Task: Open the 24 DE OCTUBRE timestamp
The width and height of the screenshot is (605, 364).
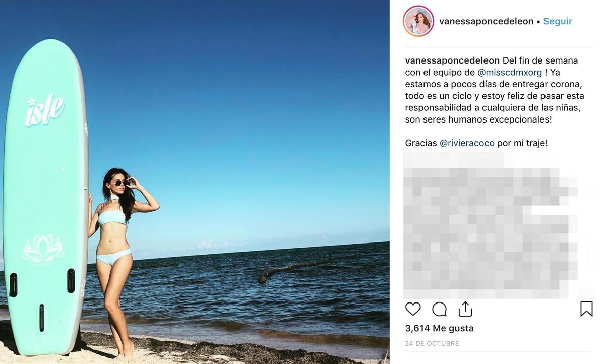Action: pyautogui.click(x=432, y=343)
